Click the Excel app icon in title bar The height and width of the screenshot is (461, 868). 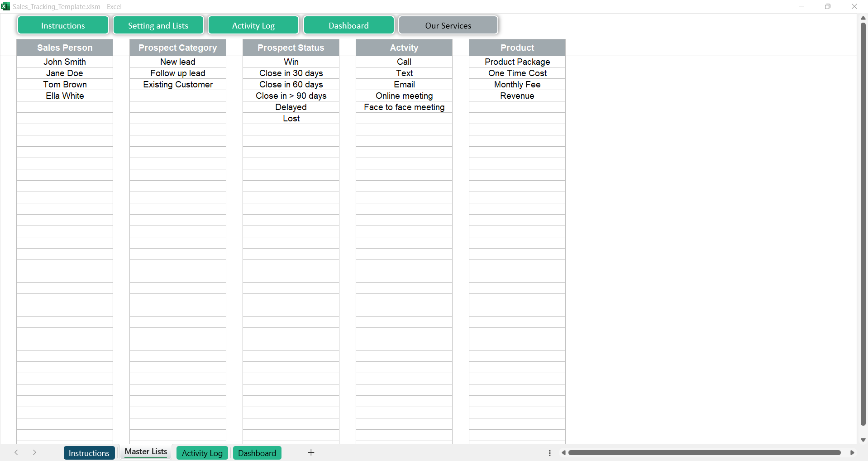tap(5, 6)
